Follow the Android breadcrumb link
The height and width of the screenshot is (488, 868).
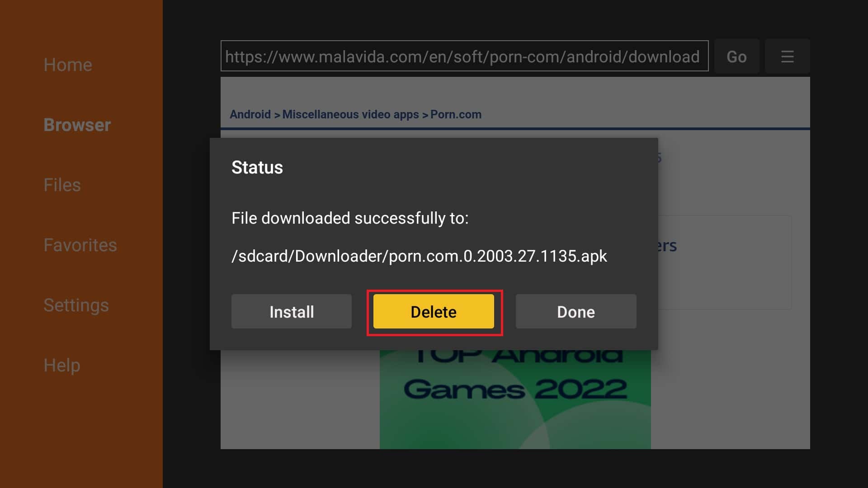(x=250, y=114)
